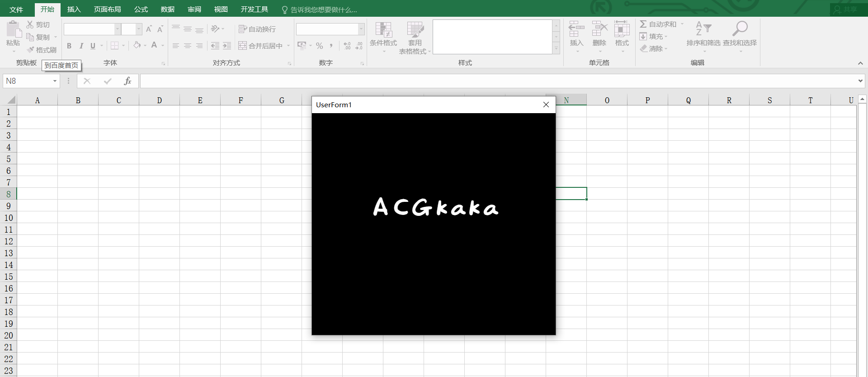
Task: Toggle Wrap Text (自动换行)
Action: pos(257,29)
